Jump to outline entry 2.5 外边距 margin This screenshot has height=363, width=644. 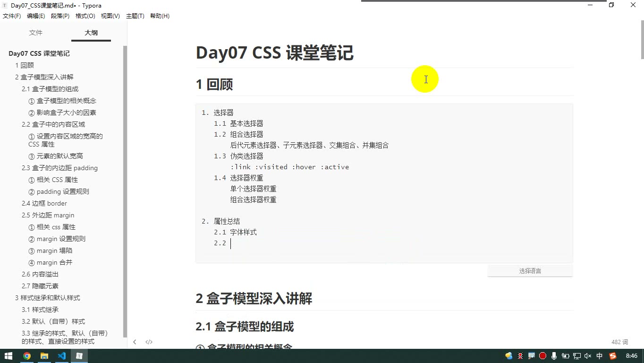[48, 215]
